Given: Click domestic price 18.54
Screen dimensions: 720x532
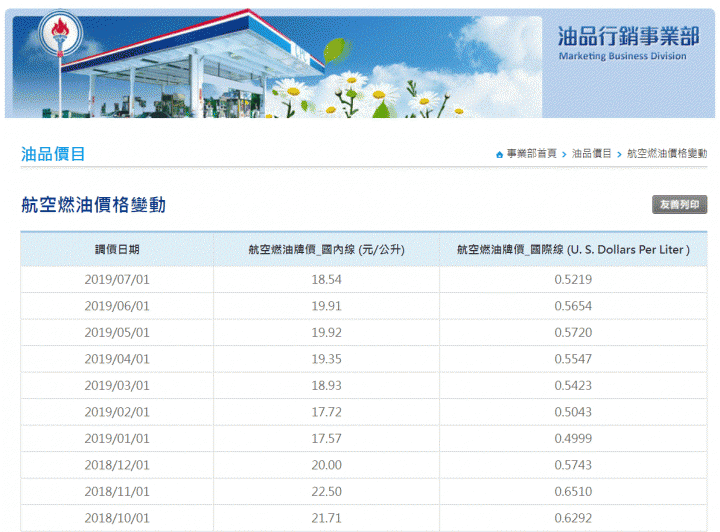Looking at the screenshot, I should [x=326, y=280].
